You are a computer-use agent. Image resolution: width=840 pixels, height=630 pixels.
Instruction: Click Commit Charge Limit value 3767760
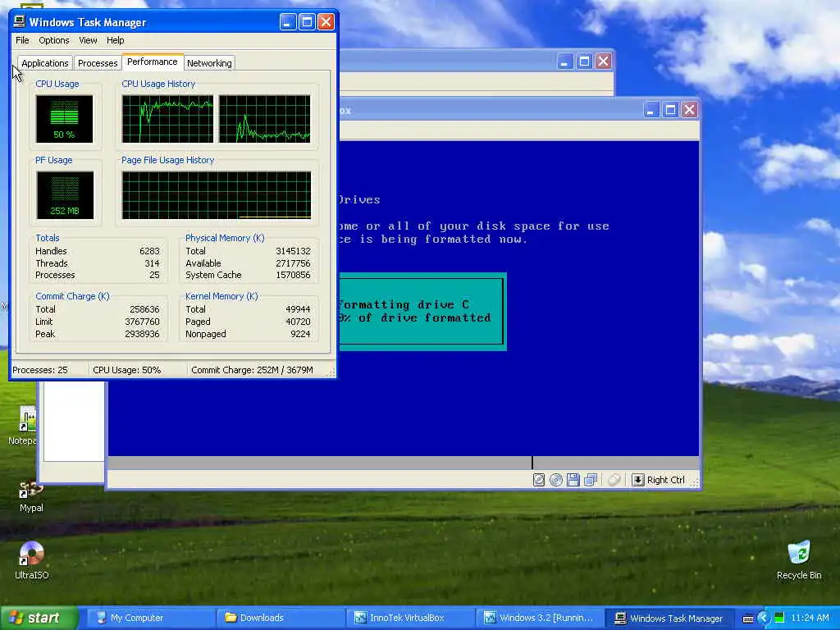point(143,322)
